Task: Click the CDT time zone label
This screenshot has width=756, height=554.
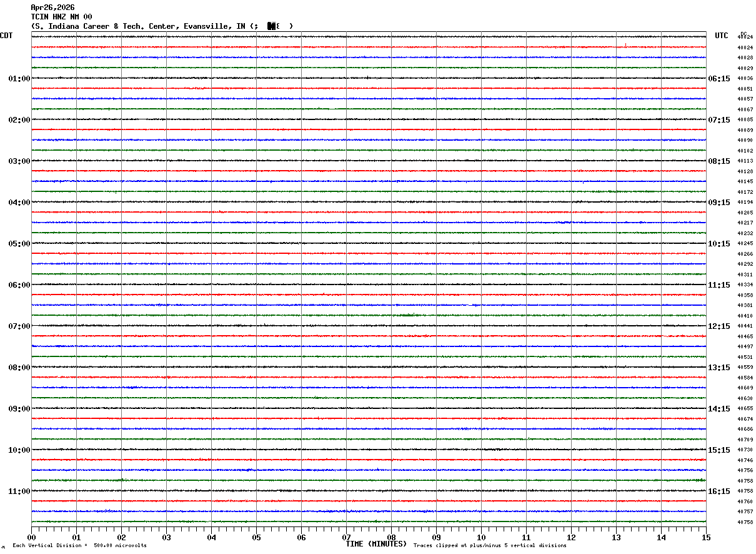Action: tap(6, 36)
